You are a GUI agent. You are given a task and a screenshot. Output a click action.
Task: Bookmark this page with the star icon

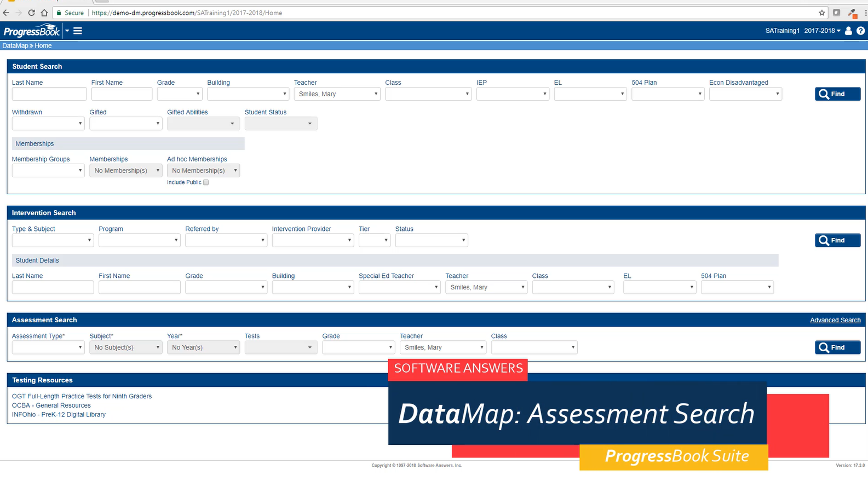click(822, 13)
